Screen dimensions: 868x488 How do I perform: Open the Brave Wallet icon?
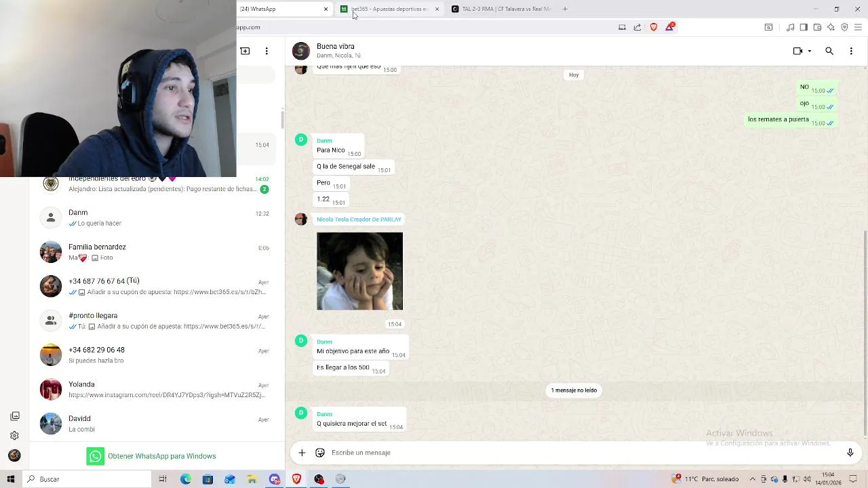817,27
